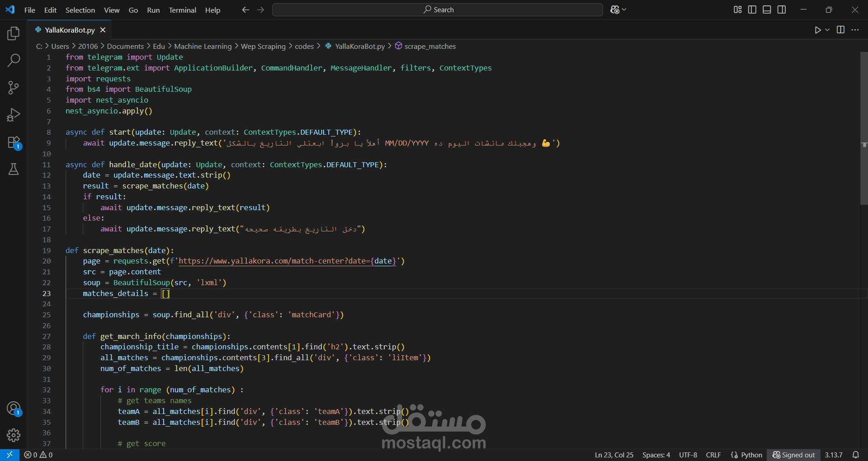Click the Users breadcrumb
868x461 pixels.
60,46
